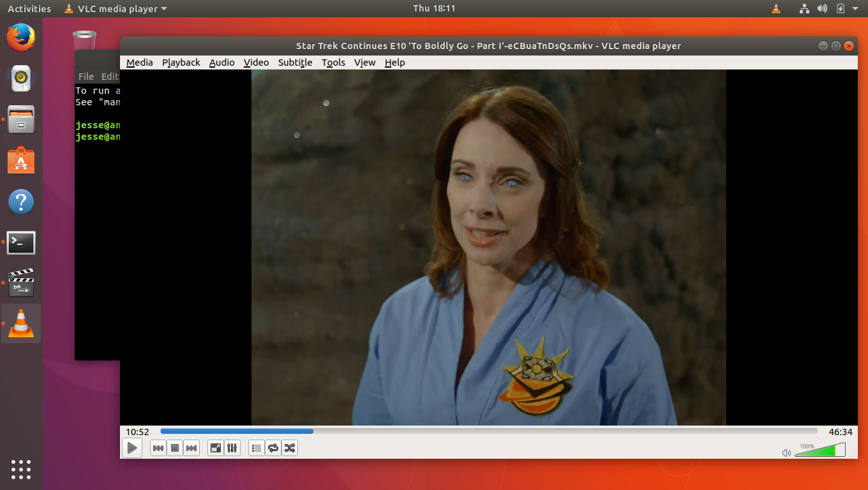
Task: Stop playback with the Stop button
Action: [175, 448]
